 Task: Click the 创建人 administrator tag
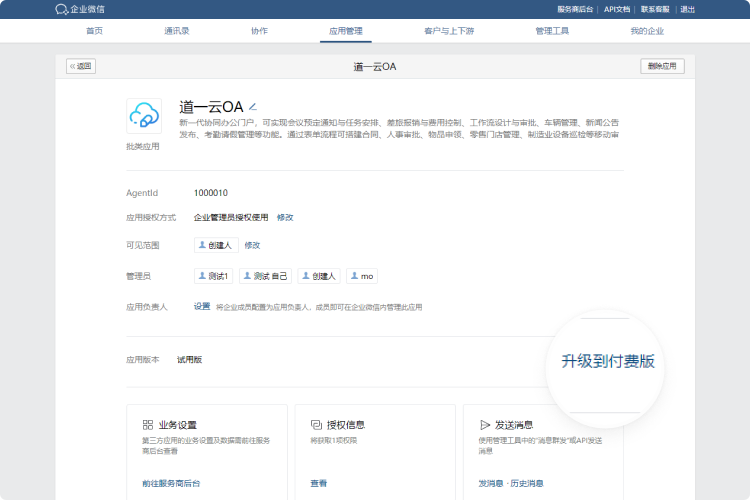319,276
